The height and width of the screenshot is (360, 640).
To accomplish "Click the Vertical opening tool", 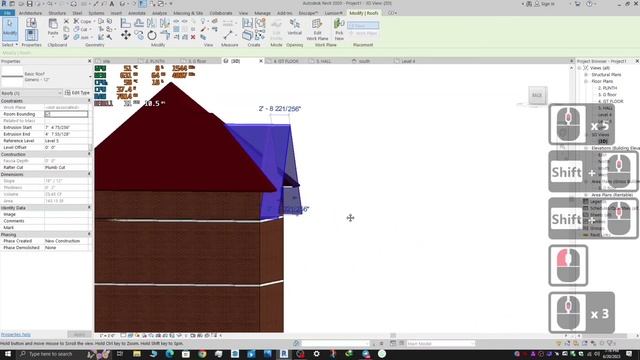I will pos(294,27).
